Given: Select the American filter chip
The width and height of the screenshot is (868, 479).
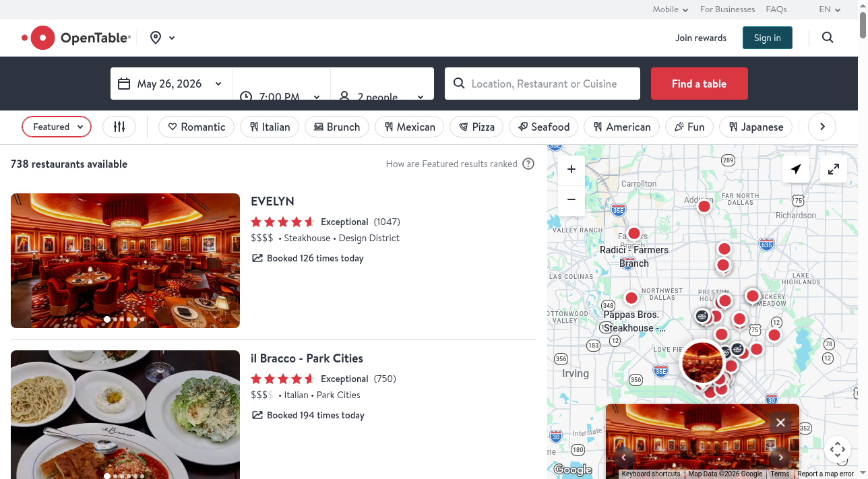Looking at the screenshot, I should 621,127.
